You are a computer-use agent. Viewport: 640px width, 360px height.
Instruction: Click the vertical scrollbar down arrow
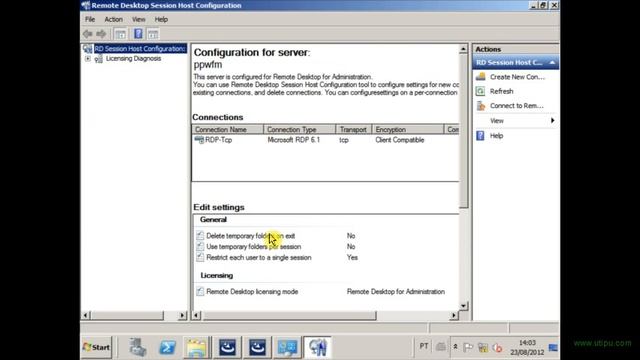pyautogui.click(x=463, y=306)
